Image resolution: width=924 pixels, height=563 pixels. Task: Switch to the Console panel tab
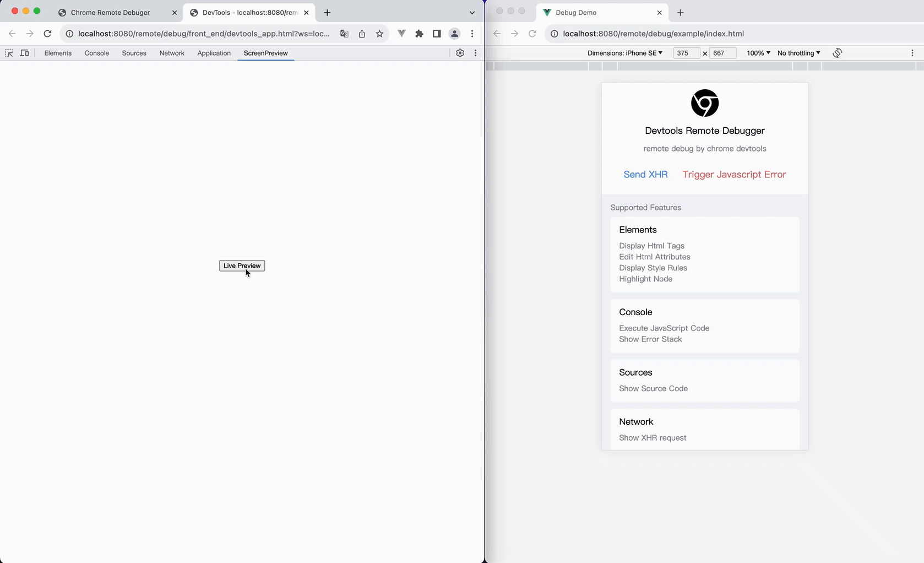[x=96, y=53]
